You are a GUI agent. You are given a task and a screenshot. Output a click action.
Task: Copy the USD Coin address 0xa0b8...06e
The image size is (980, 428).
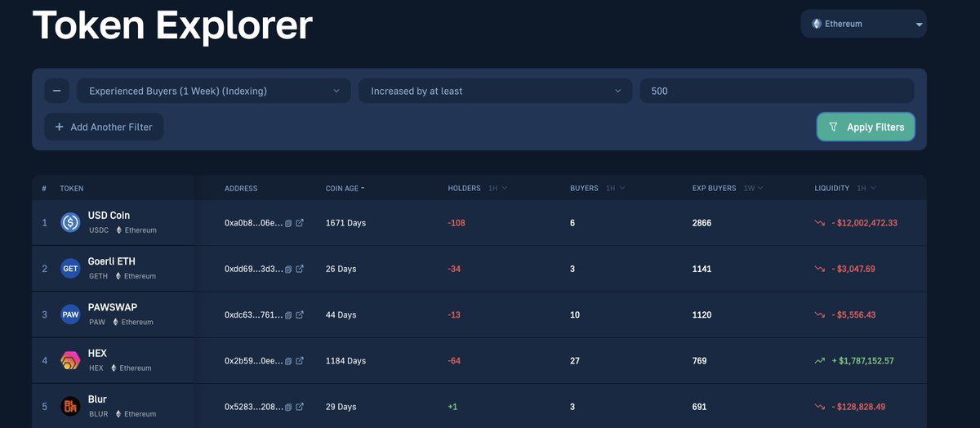tap(288, 223)
